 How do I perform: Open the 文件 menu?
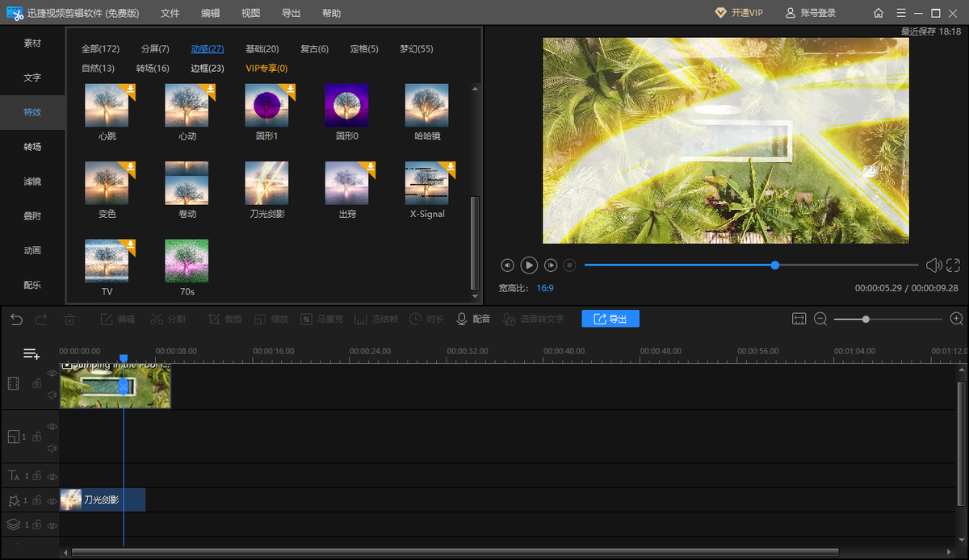pos(170,13)
